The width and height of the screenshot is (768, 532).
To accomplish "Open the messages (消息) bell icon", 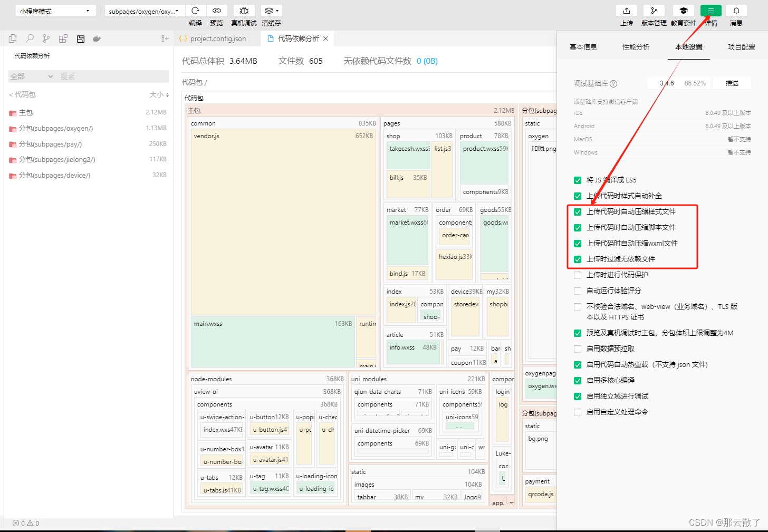I will [x=736, y=11].
